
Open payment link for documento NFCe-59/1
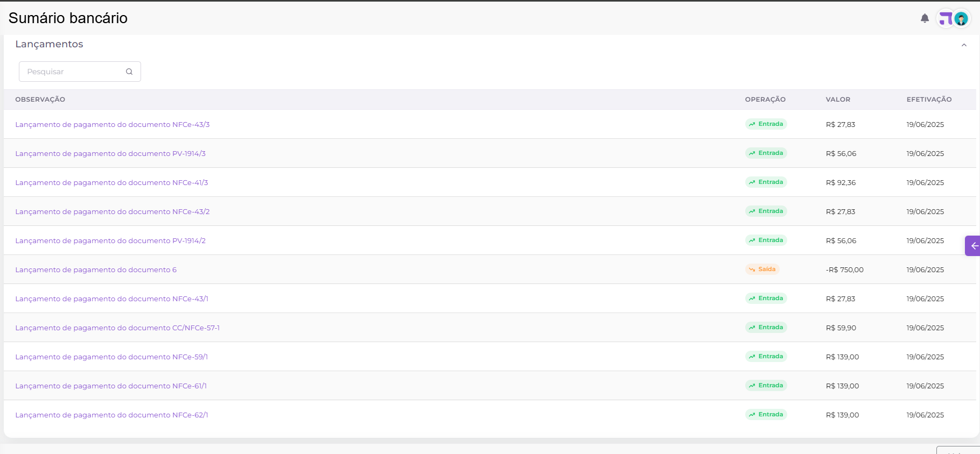tap(111, 357)
